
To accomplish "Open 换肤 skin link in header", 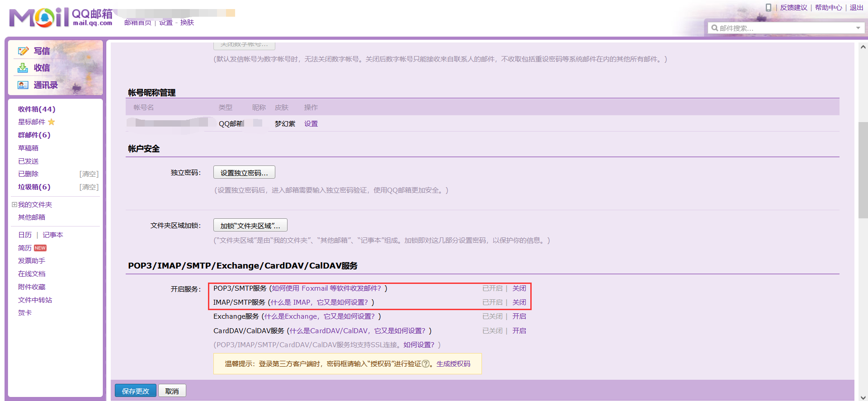I will pyautogui.click(x=187, y=23).
